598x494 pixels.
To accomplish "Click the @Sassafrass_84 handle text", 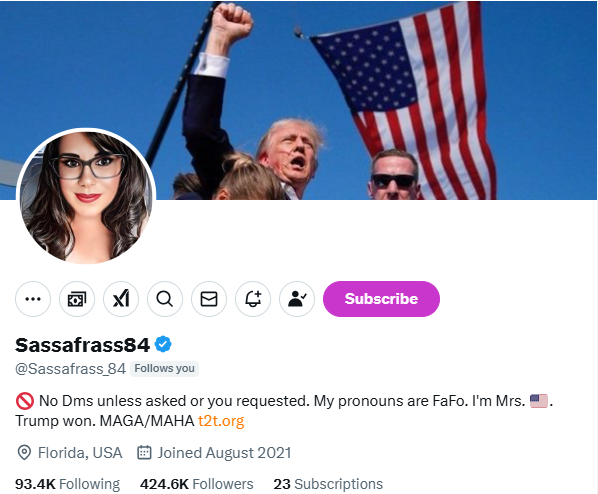I will click(70, 369).
